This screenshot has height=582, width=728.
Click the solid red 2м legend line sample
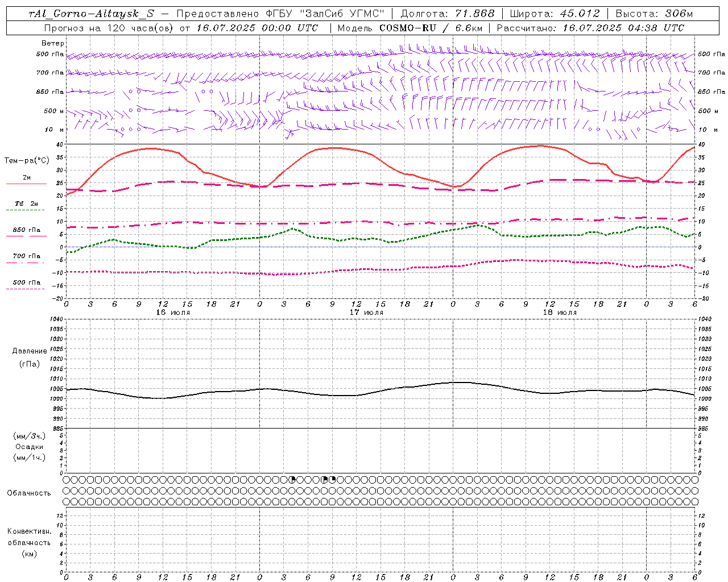(x=26, y=184)
